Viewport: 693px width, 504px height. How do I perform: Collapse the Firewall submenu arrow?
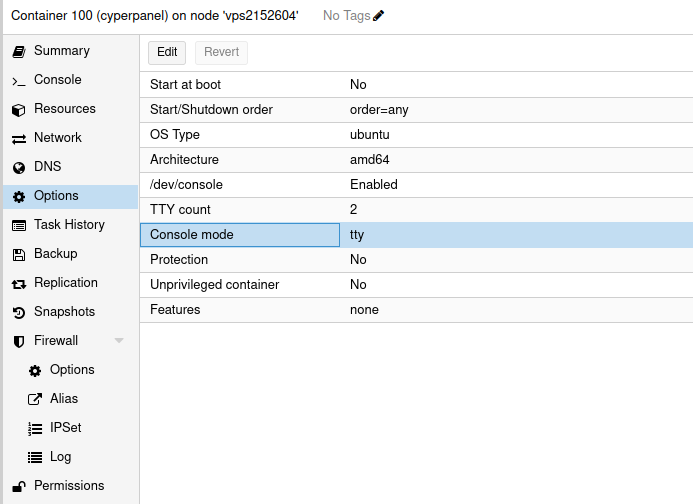(x=119, y=341)
